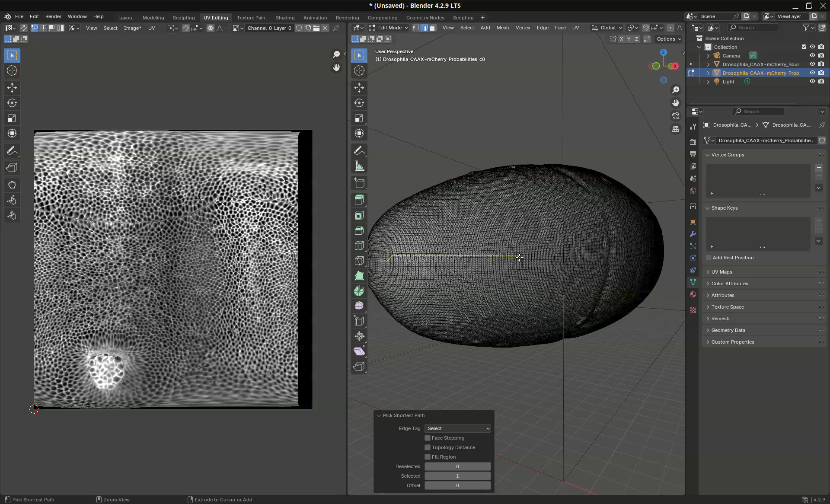Open the Modifiers properties tab
Screen dimensions: 830x504
pyautogui.click(x=693, y=234)
